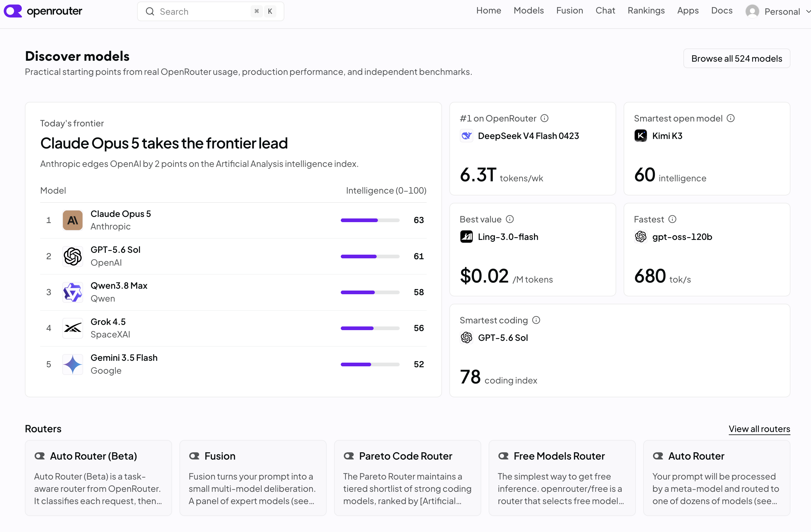Follow the View all routers link
Viewport: 811px width, 532px height.
pyautogui.click(x=759, y=429)
